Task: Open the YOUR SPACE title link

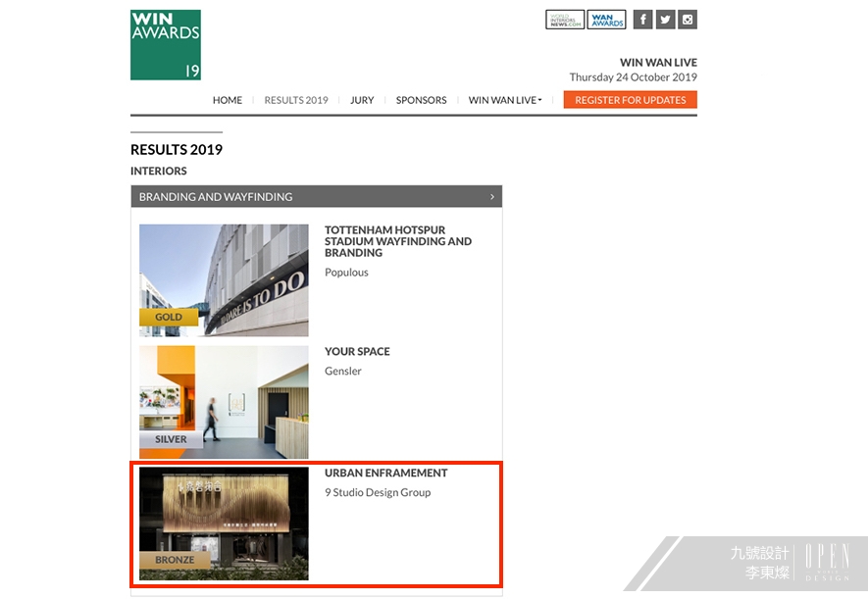Action: click(357, 352)
